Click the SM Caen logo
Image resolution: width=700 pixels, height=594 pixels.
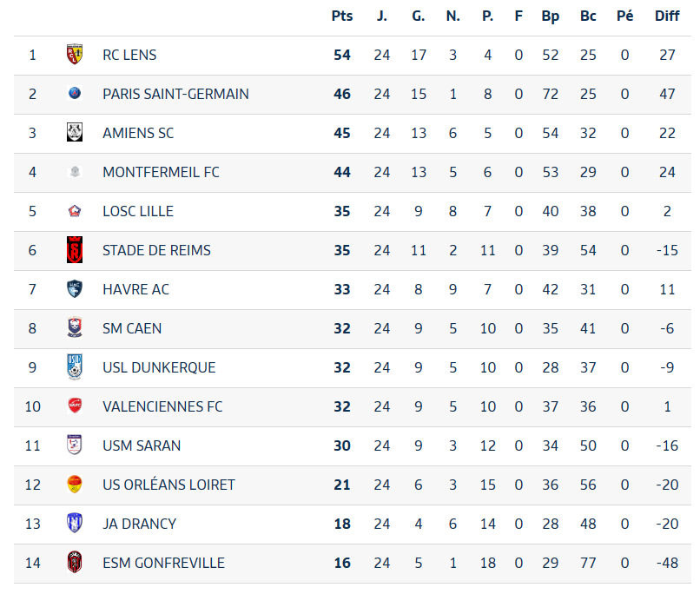click(75, 327)
